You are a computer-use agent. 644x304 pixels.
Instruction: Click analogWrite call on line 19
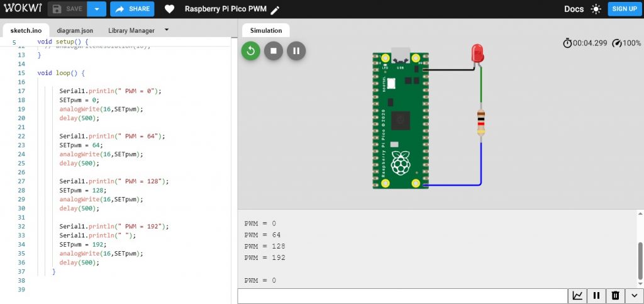coord(101,109)
